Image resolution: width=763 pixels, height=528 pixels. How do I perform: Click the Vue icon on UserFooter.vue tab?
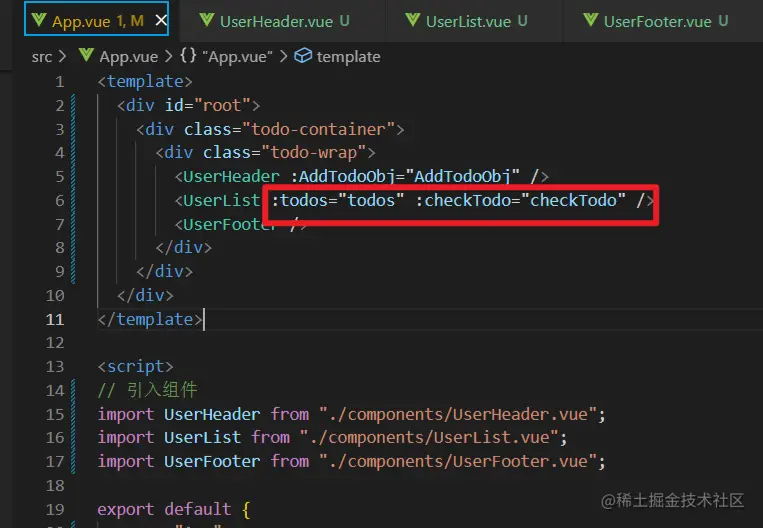click(x=591, y=20)
